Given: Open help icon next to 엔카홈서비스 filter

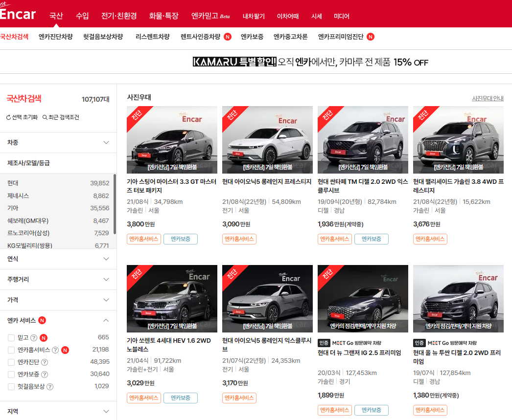Looking at the screenshot, I should 55,350.
